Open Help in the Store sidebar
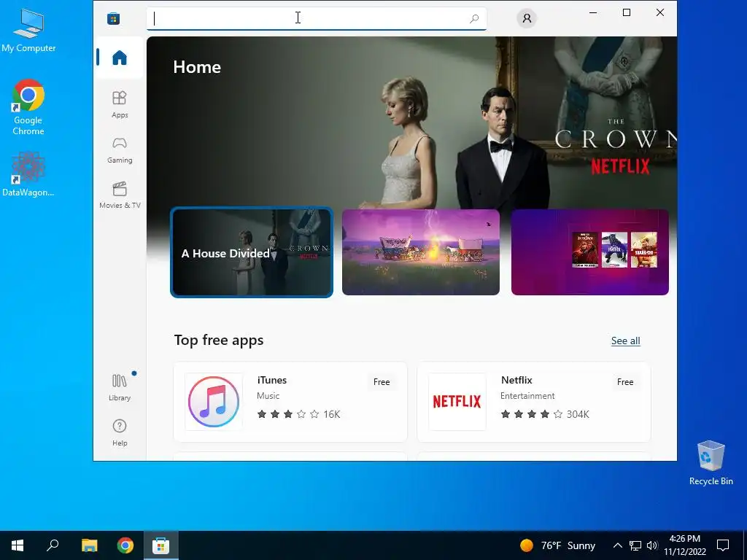The image size is (747, 560). coord(120,432)
